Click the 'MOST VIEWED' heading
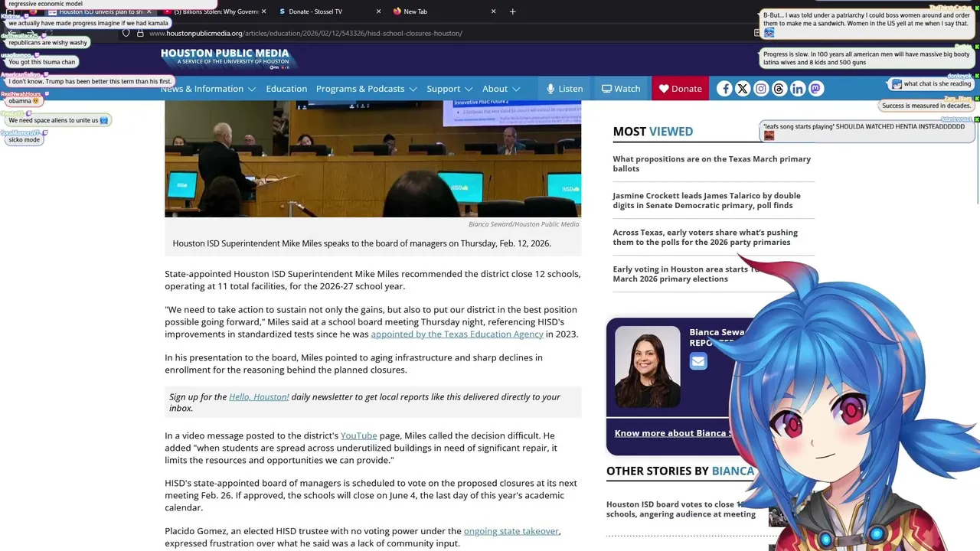The width and height of the screenshot is (980, 551). tap(652, 132)
